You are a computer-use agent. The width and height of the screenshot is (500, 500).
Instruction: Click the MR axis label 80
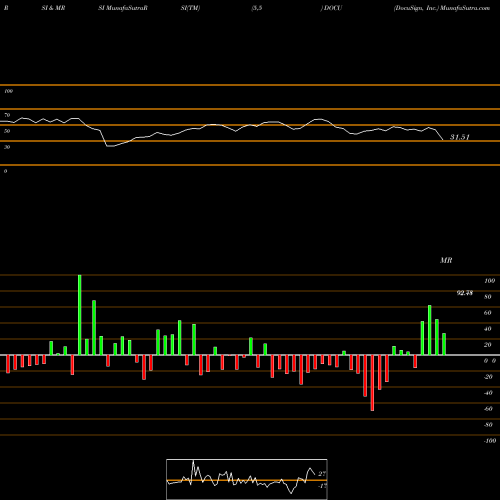[x=488, y=297]
